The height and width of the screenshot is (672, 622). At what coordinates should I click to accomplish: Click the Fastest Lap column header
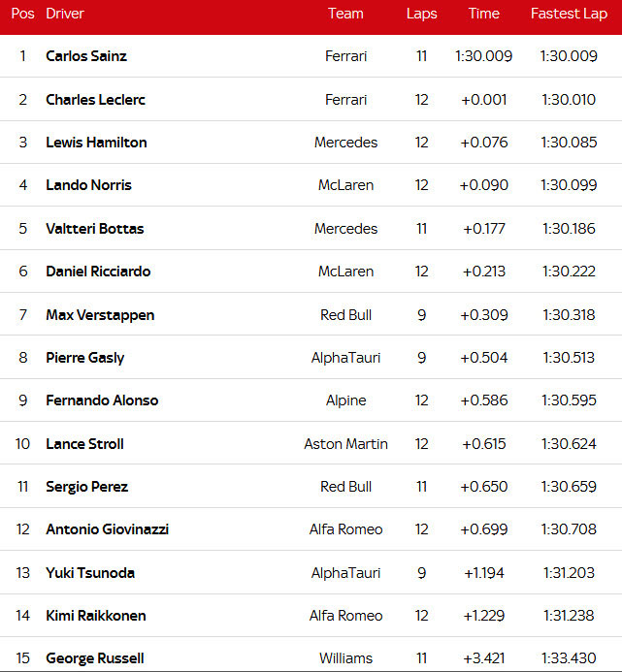coord(569,14)
